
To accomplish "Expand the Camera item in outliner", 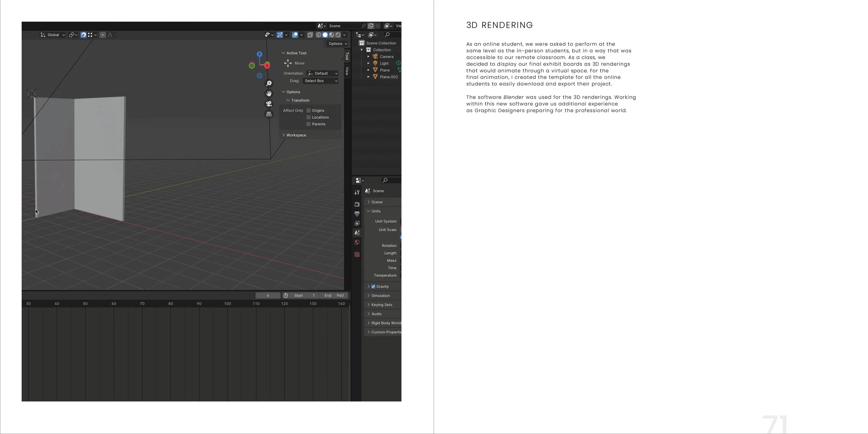I will (x=368, y=57).
